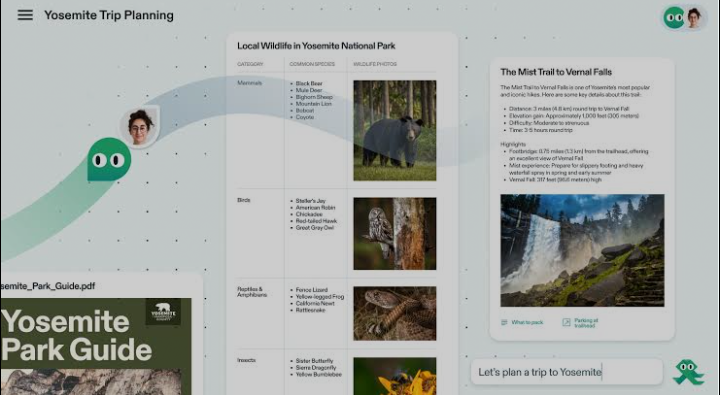Select the Insects category cell
Screen dimensions: 720x395
pos(246,360)
